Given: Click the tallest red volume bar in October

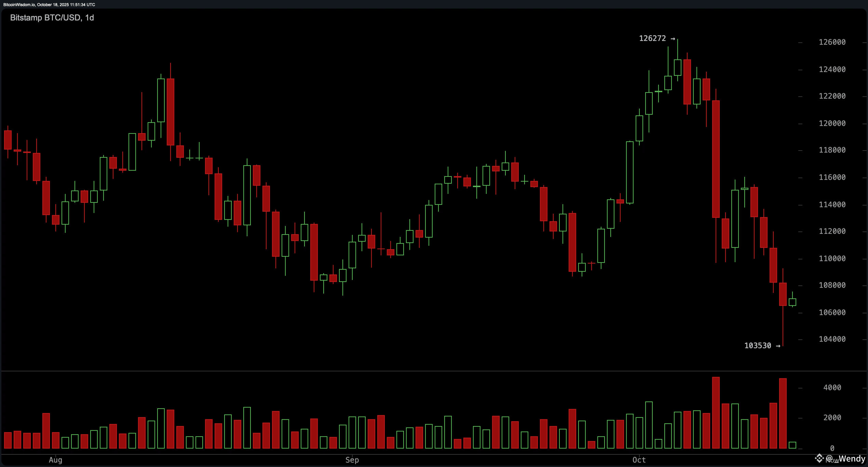Looking at the screenshot, I should (x=716, y=413).
